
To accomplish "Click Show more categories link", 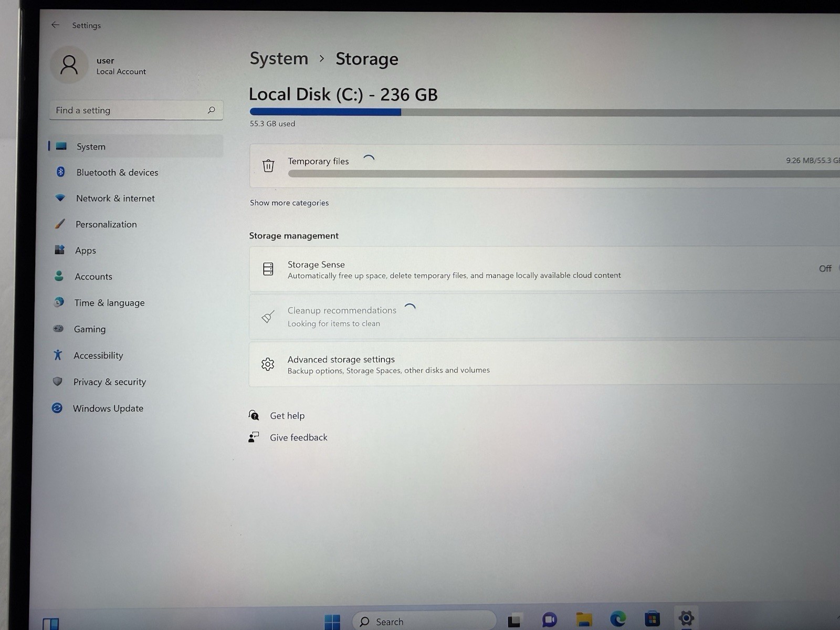I will pyautogui.click(x=289, y=203).
